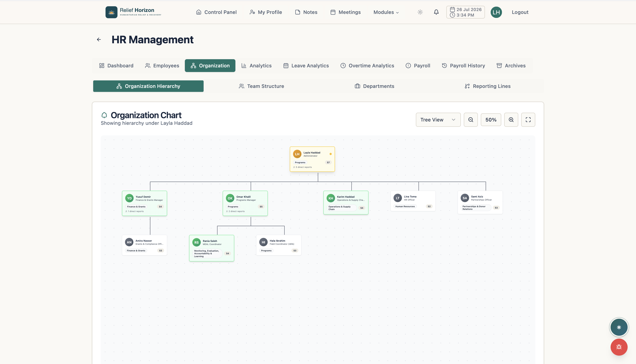636x364 pixels.
Task: Collapse Layla Haddad's 5 direct reports
Action: coord(303,167)
